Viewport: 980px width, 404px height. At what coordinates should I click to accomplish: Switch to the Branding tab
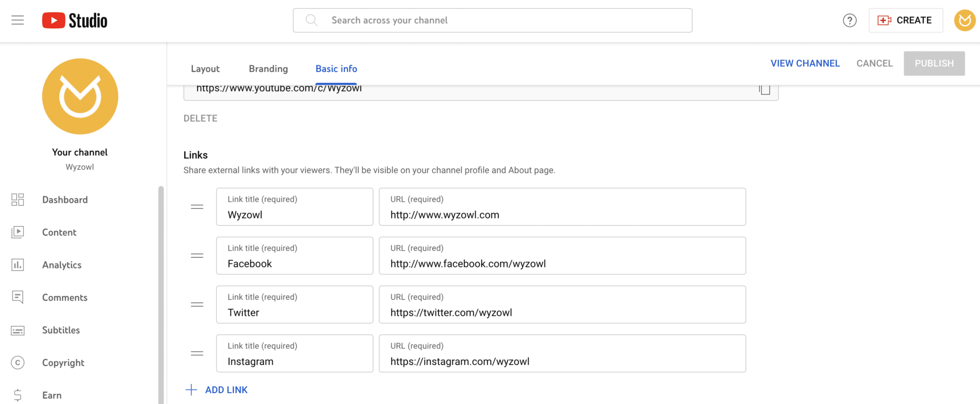coord(269,69)
